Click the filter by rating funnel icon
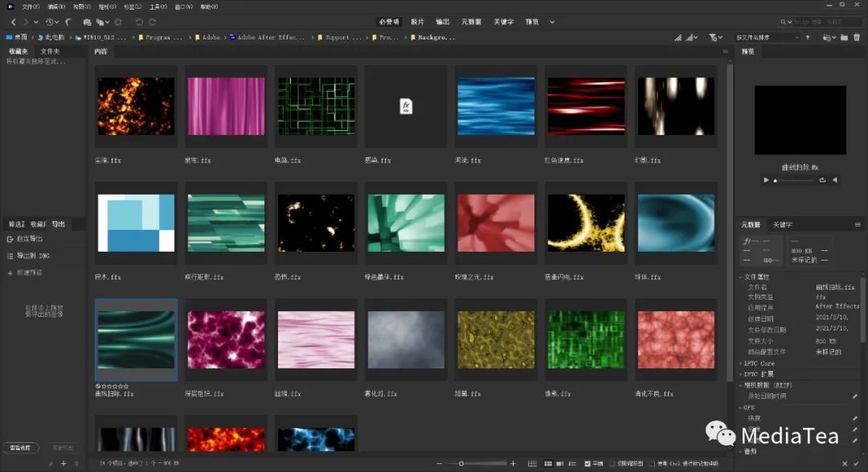Image resolution: width=868 pixels, height=472 pixels. [713, 37]
